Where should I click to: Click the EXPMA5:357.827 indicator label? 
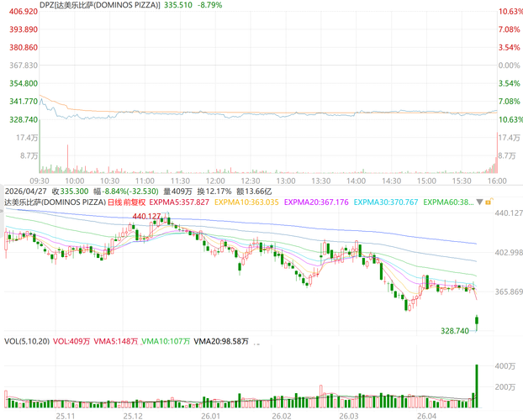click(x=179, y=202)
